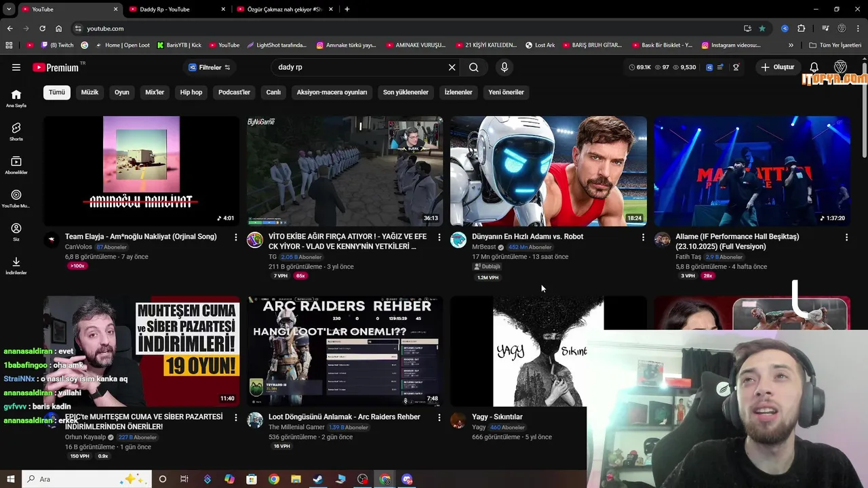Open MrBeast robot video thumbnail

coord(549,171)
